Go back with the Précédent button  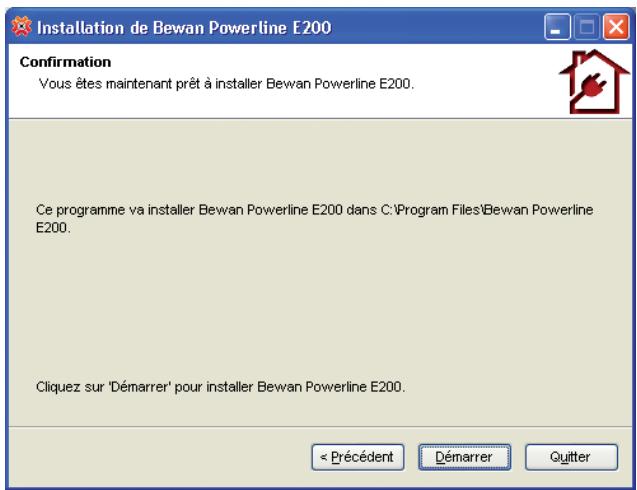[358, 457]
